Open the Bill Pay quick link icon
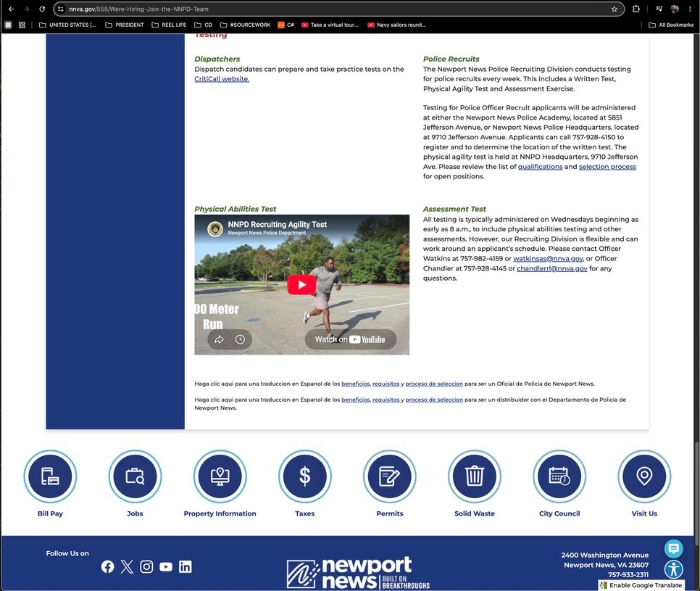The height and width of the screenshot is (591, 700). [x=50, y=476]
